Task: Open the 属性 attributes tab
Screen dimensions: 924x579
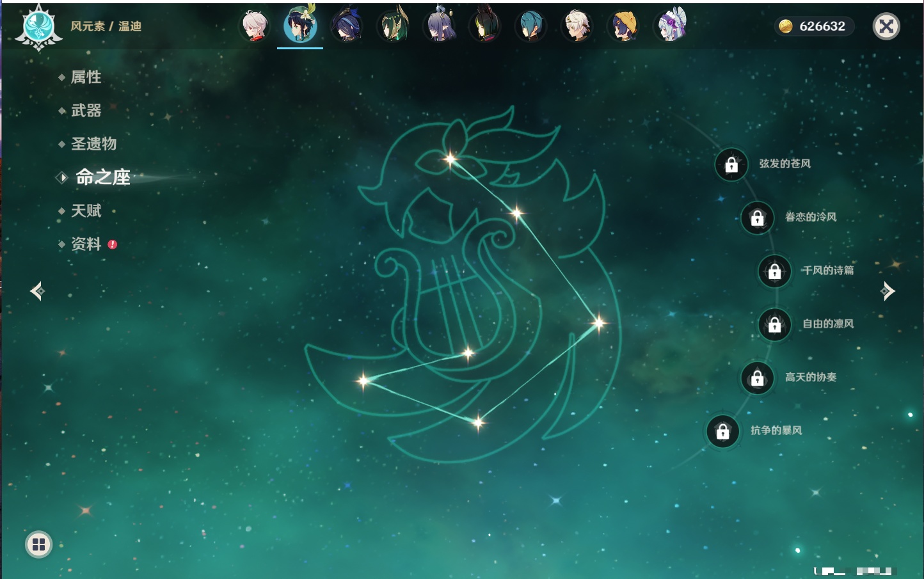Action: point(86,77)
